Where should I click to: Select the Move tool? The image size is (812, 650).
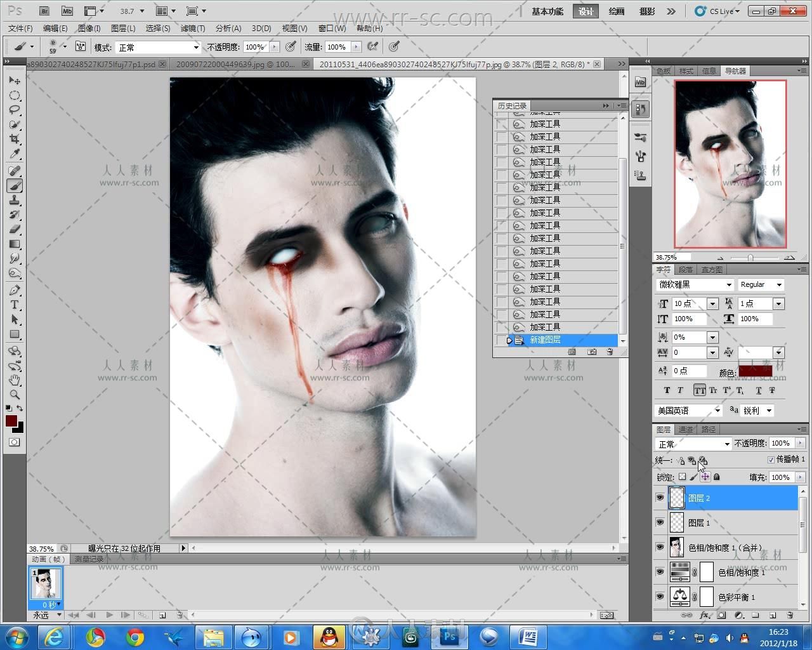(15, 81)
